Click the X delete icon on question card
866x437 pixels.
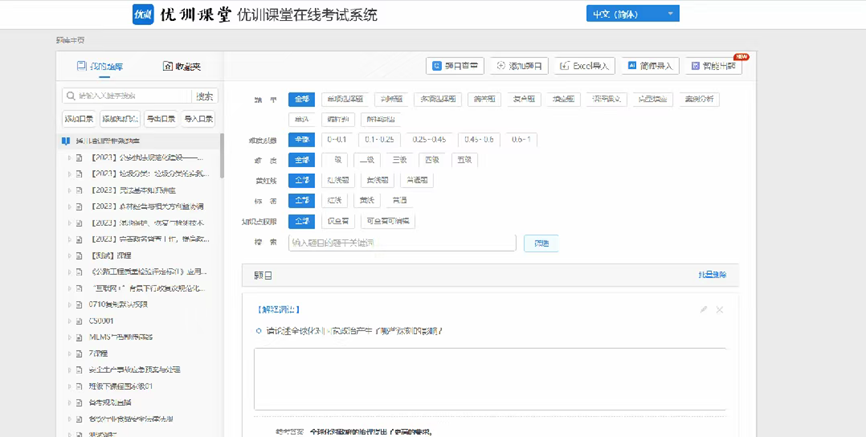click(720, 310)
